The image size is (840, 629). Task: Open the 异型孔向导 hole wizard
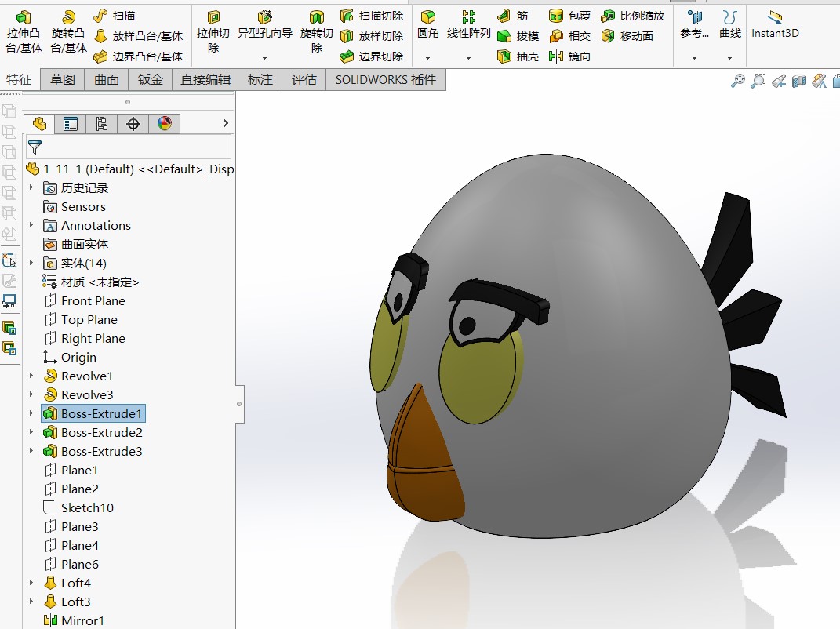click(x=265, y=26)
